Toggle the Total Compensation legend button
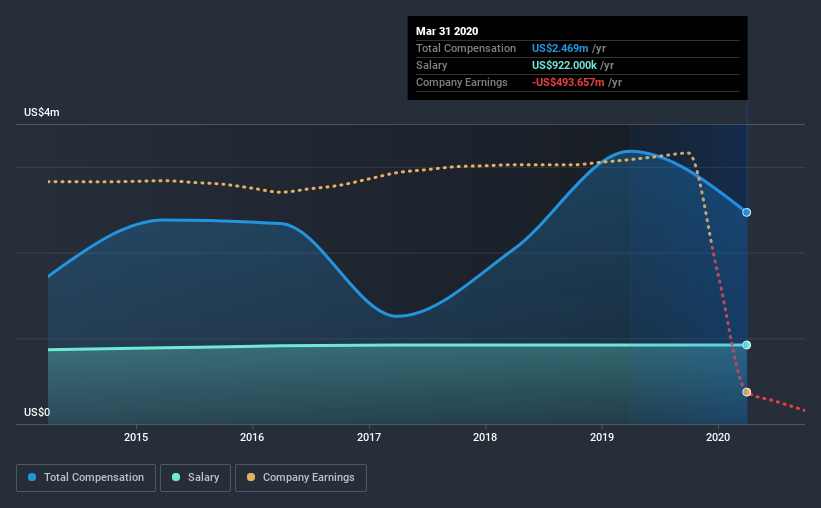The image size is (821, 508). (x=86, y=478)
